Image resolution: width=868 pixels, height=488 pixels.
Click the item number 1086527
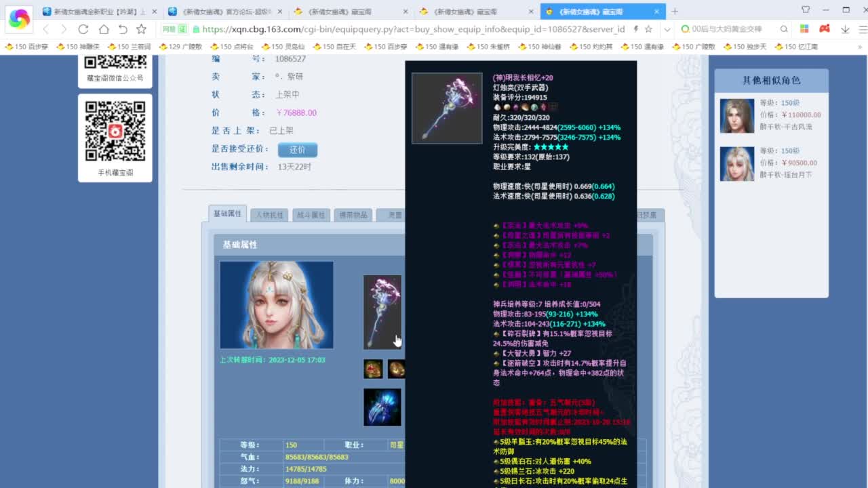(290, 59)
